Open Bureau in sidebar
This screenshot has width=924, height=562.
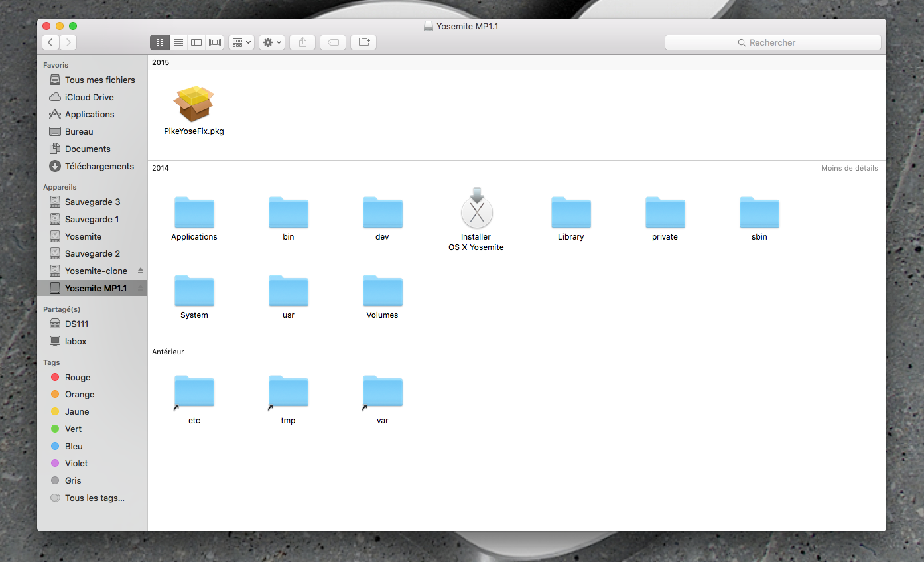tap(92, 131)
